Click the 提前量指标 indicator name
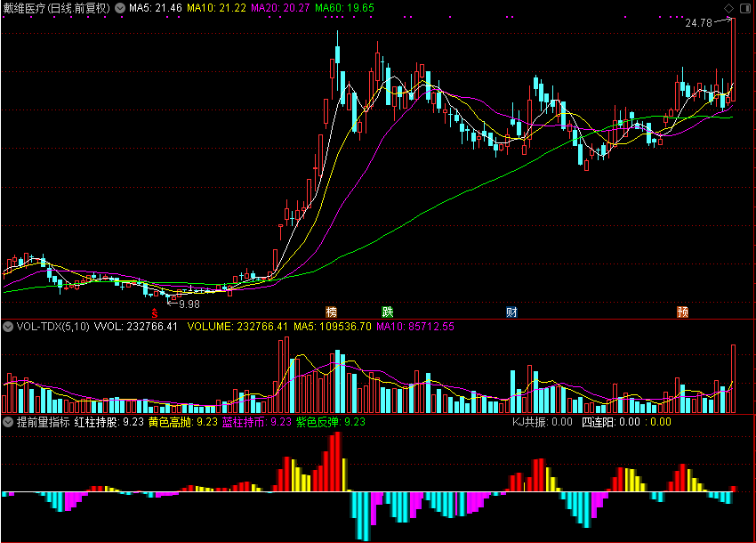756x543 pixels. (x=44, y=422)
